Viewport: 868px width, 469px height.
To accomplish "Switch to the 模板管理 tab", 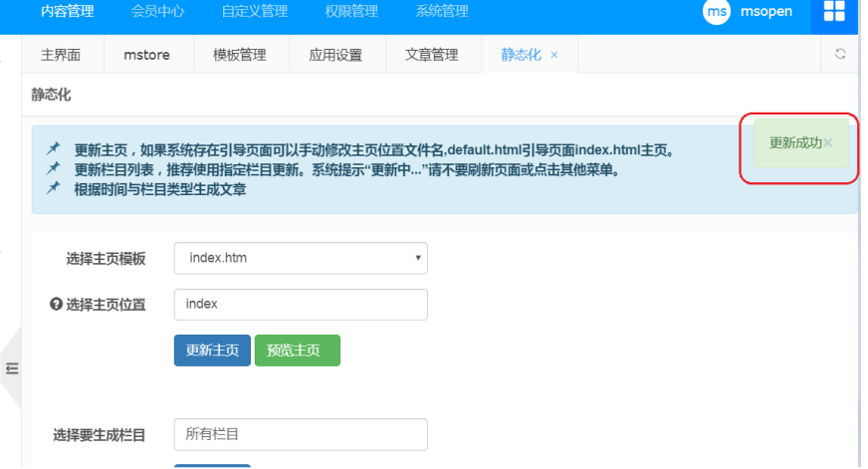I will click(x=240, y=55).
